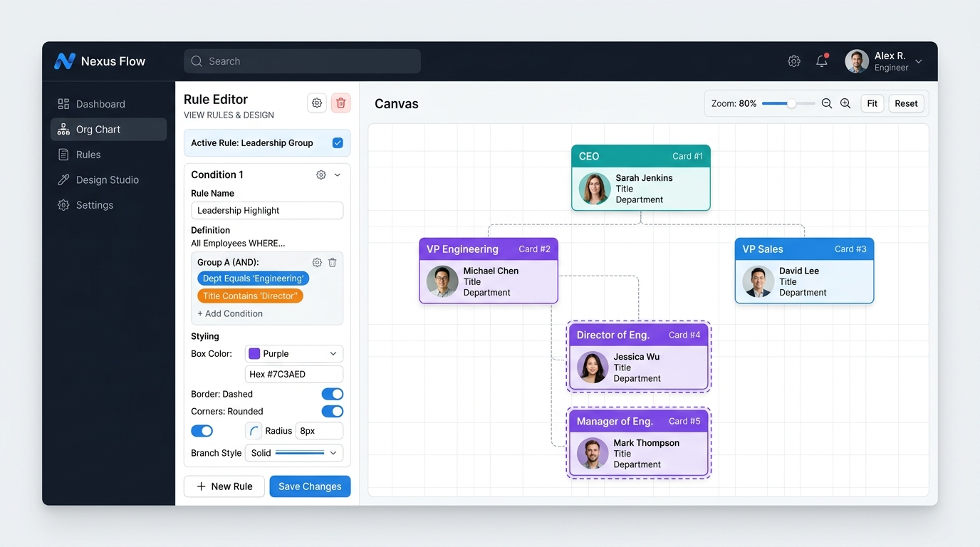Click Michael Chen avatar photo
980x547 pixels.
[x=442, y=281]
